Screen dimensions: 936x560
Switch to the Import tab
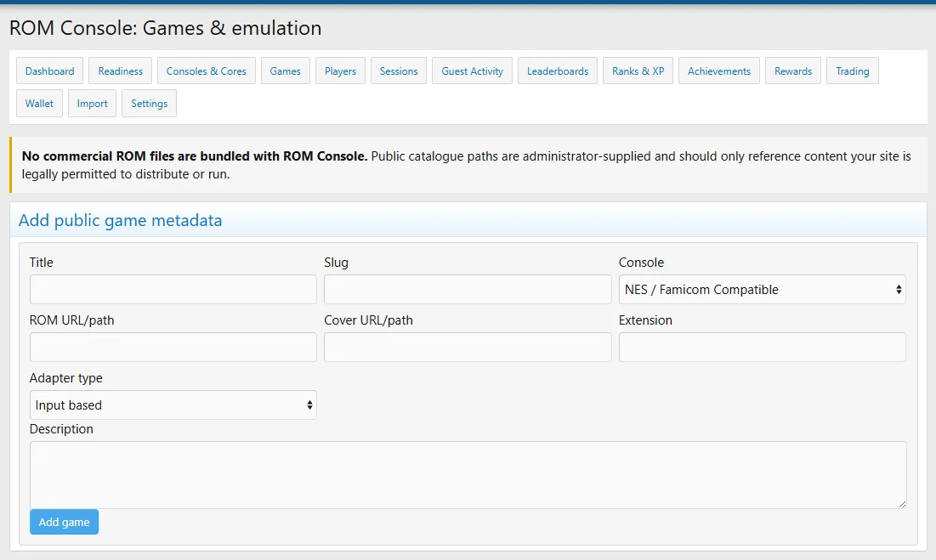tap(92, 103)
